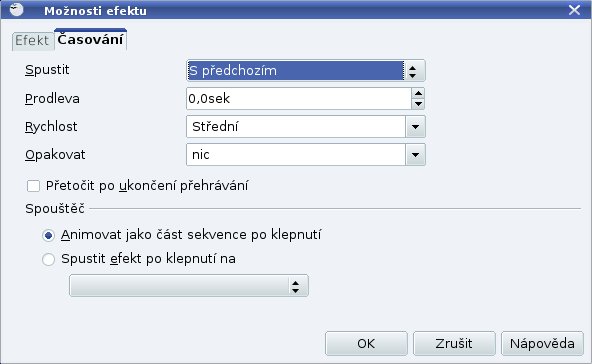Expand the Opakovat dropdown arrow
This screenshot has height=364, width=592.
(415, 154)
